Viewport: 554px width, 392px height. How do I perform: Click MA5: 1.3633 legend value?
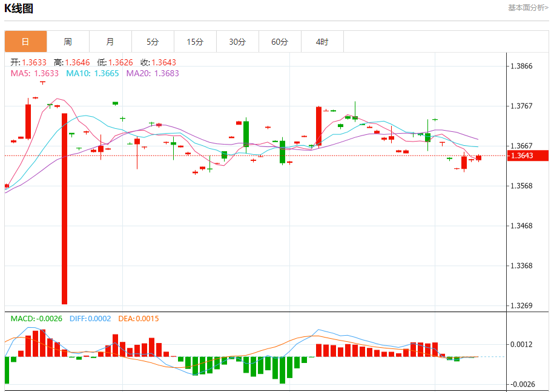[35, 73]
